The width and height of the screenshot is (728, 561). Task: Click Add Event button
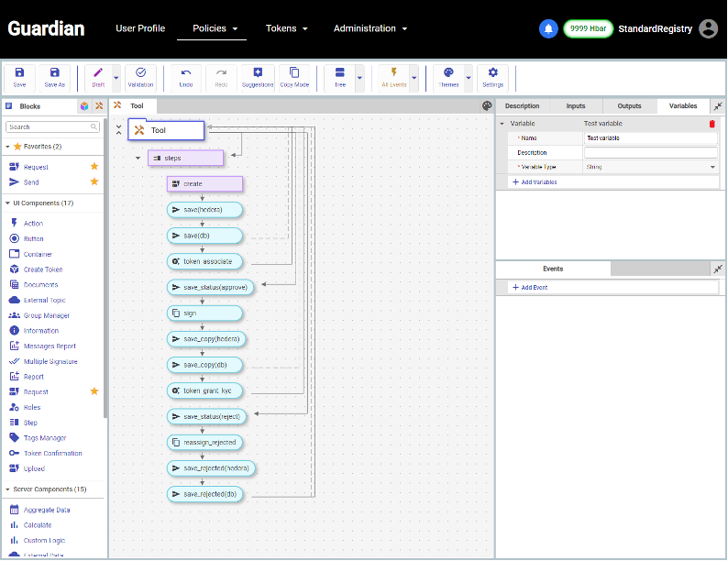(531, 288)
